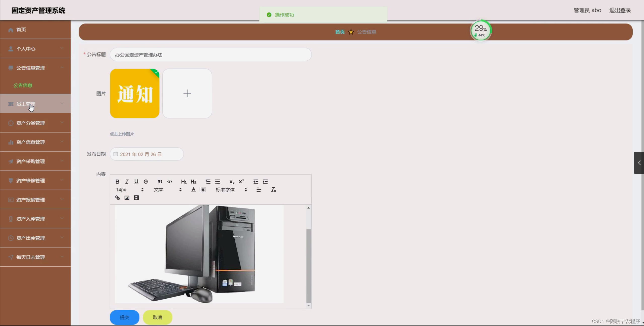Select the 公告信息 submenu item

click(23, 86)
